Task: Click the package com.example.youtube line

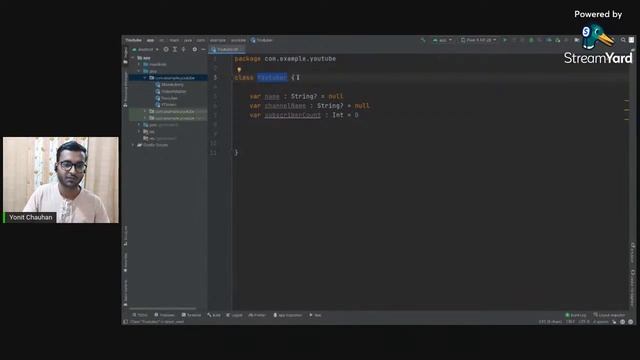Action: pyautogui.click(x=285, y=59)
